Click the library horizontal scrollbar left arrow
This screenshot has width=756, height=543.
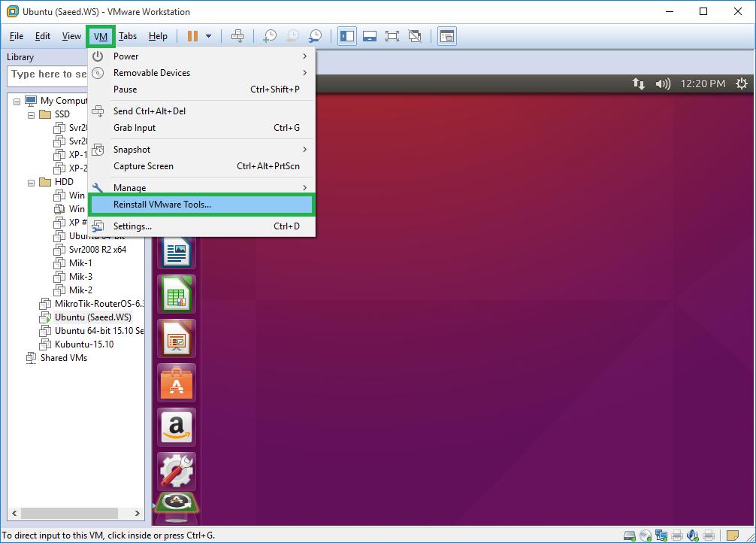click(14, 513)
